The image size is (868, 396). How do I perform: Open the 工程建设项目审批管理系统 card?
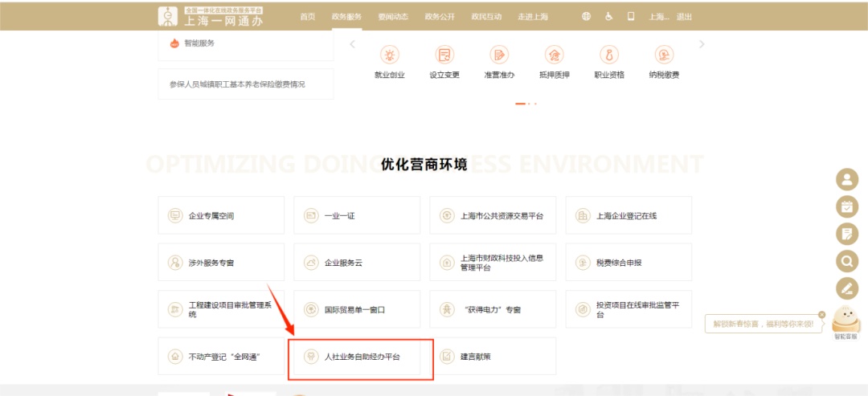click(x=221, y=309)
